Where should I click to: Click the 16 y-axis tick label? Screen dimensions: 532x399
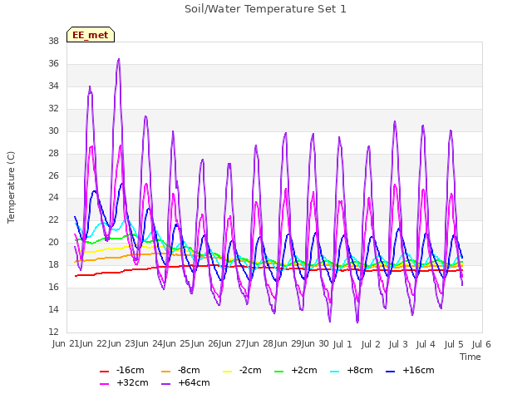click(x=53, y=287)
